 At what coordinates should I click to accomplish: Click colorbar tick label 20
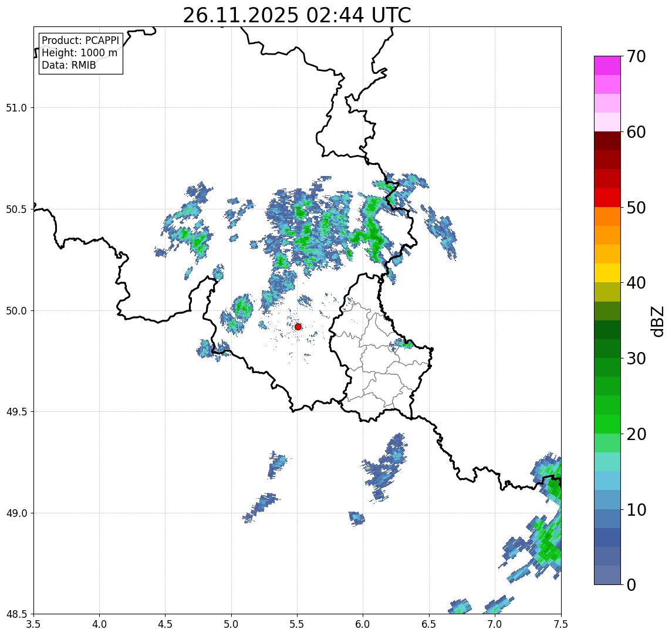tap(636, 434)
